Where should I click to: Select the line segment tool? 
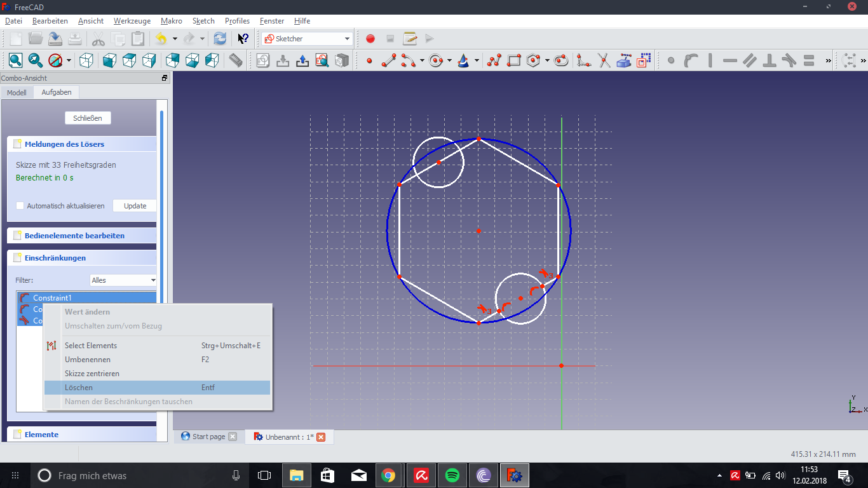[x=389, y=61]
